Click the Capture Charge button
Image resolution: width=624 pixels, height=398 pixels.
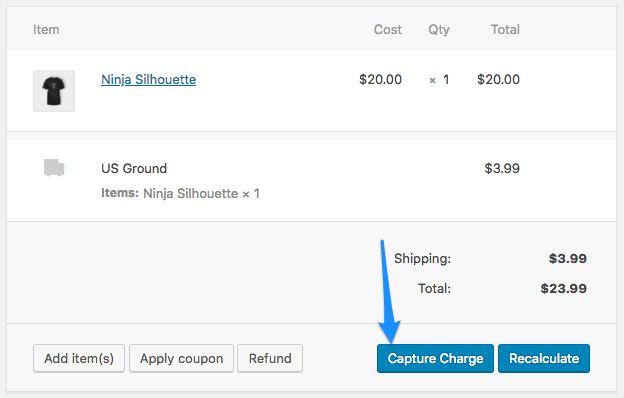435,358
